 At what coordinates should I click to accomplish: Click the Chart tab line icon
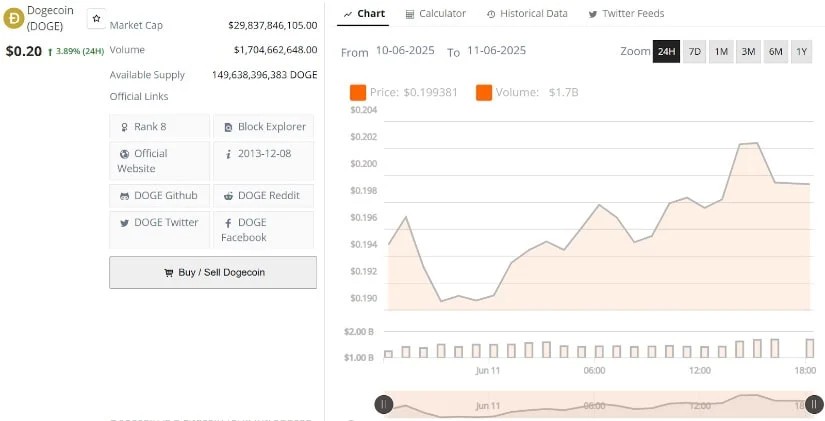348,14
